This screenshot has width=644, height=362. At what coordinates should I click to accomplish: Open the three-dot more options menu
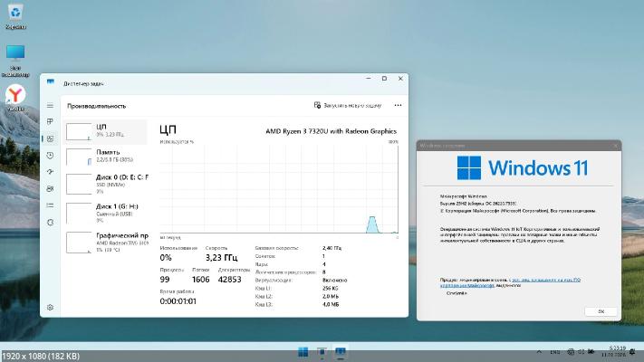(397, 105)
